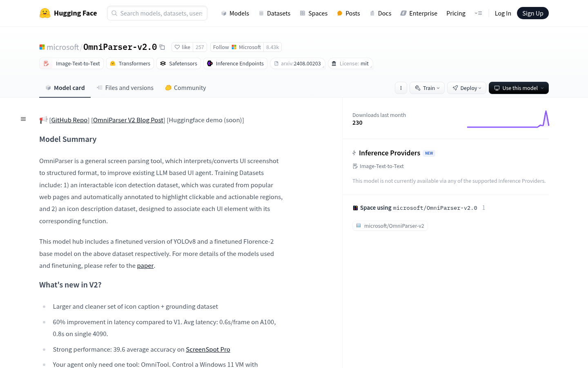588x368 pixels.
Task: Open the Inference Endpoints tag
Action: coord(235,63)
